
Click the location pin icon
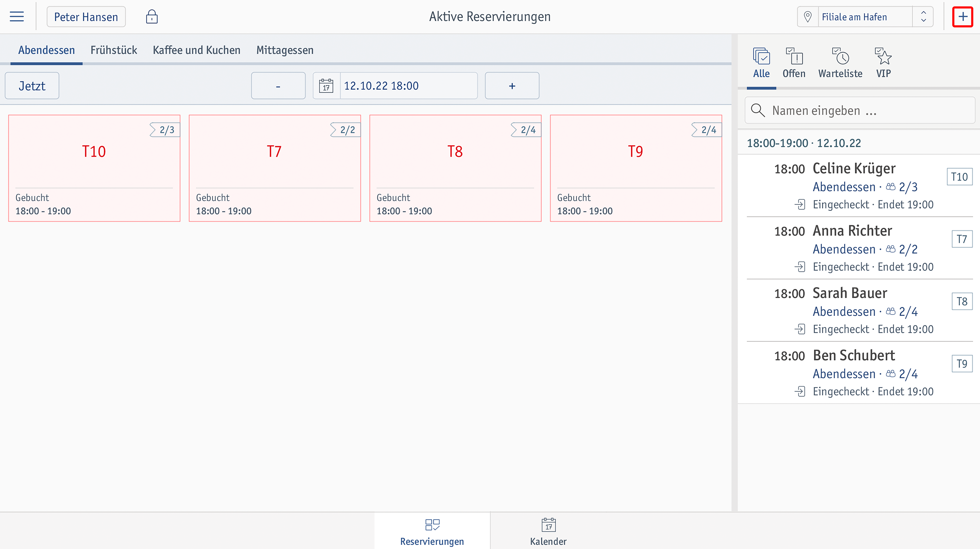(x=808, y=17)
